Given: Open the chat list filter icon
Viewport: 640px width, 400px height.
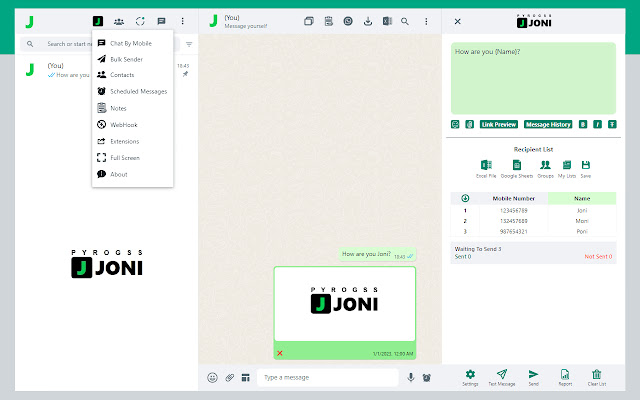Looking at the screenshot, I should [189, 44].
